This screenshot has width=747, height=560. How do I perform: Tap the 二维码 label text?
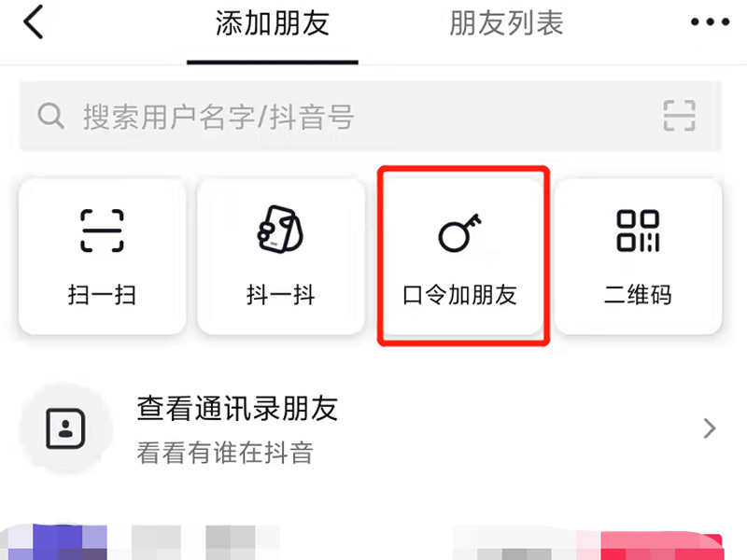(638, 295)
